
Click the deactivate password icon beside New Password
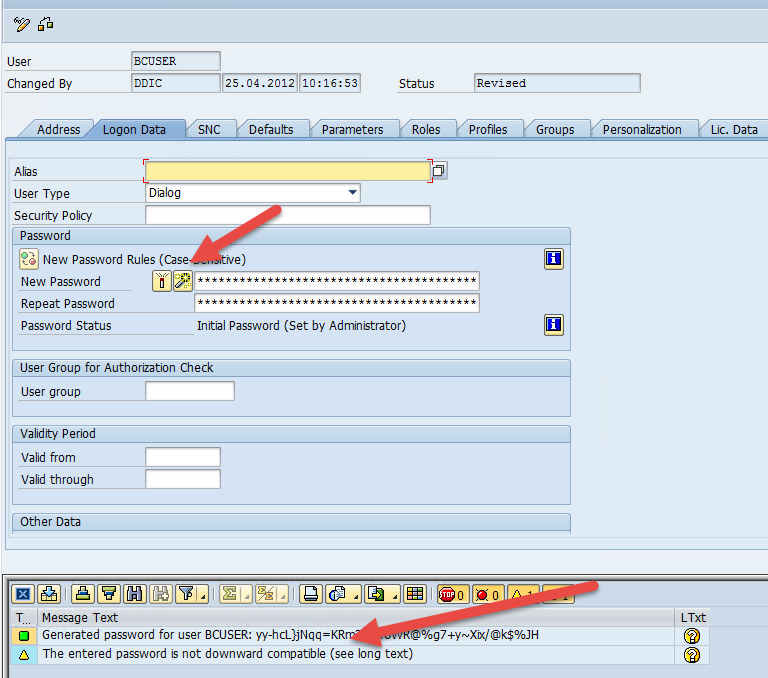(x=162, y=281)
